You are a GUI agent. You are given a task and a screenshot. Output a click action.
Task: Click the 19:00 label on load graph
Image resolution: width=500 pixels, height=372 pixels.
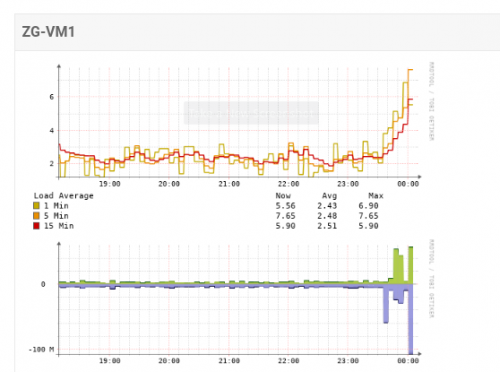tap(110, 184)
